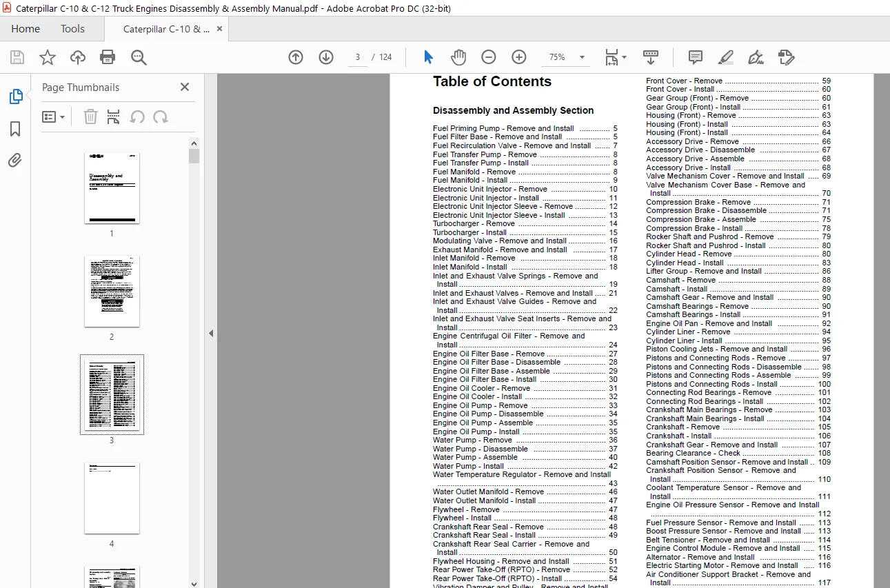Go to the previous page with the up arrow
The width and height of the screenshot is (890, 588).
click(296, 57)
